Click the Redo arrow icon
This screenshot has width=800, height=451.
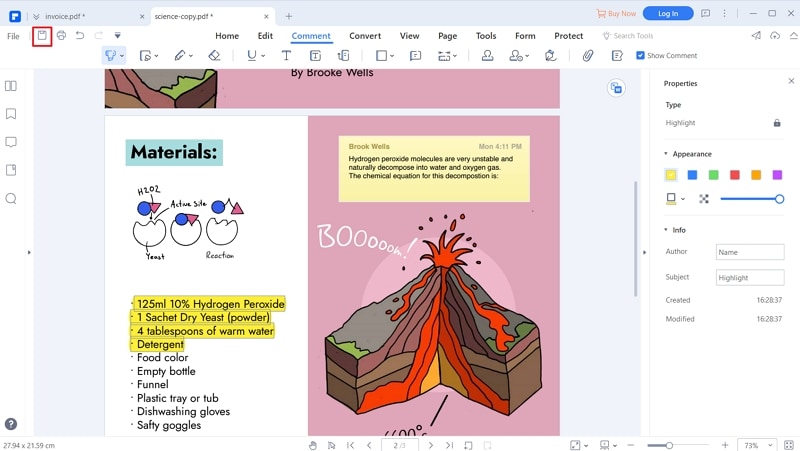click(98, 35)
